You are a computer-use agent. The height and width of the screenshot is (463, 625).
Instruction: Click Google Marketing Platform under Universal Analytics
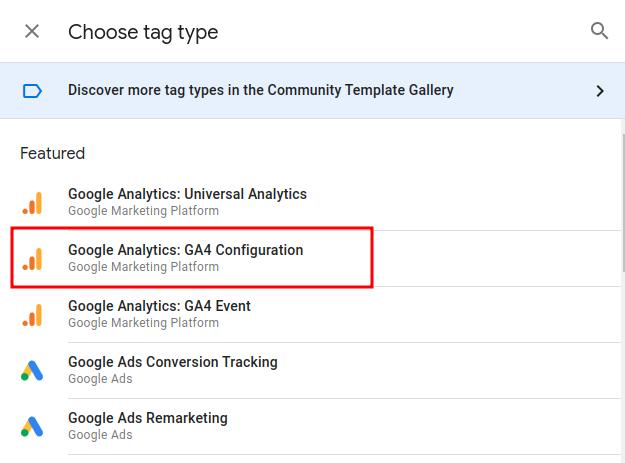[143, 210]
